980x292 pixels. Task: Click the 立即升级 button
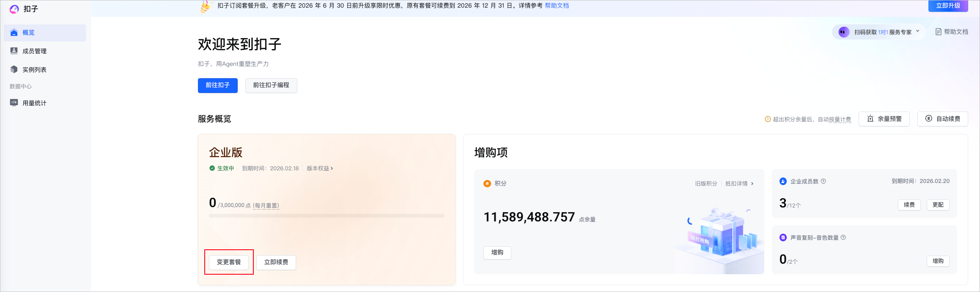[x=948, y=5]
